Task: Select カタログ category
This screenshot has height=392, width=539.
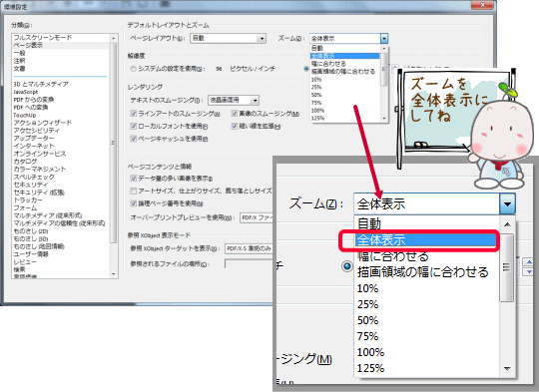Action: [25, 162]
